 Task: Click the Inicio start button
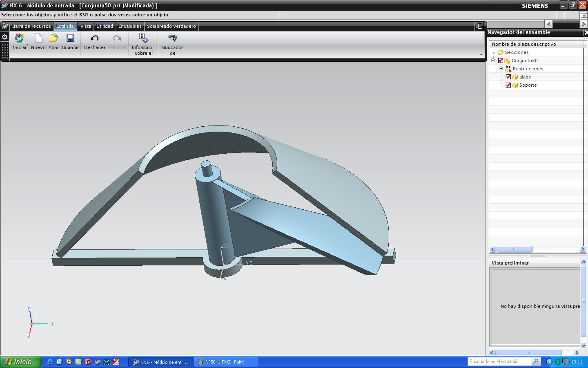point(21,362)
